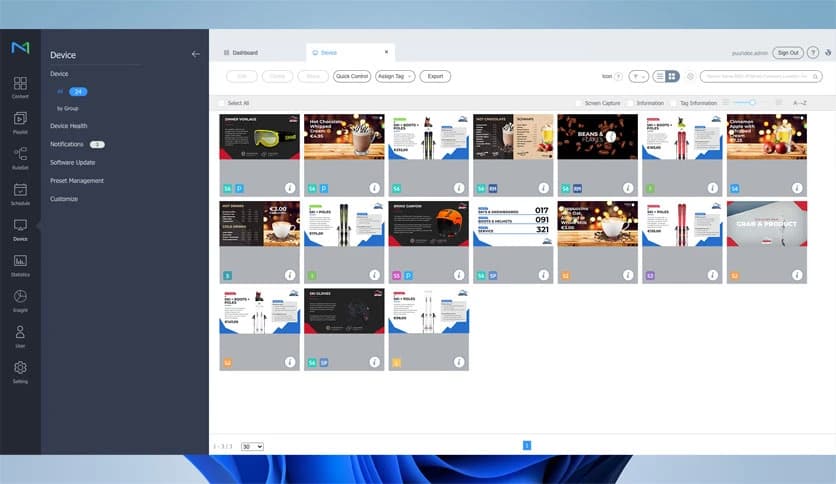Click the greyed-out Move button
This screenshot has height=484, width=836.
click(x=313, y=76)
